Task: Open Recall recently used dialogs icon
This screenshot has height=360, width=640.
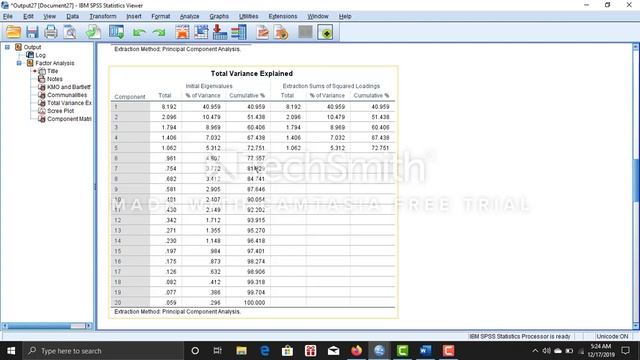Action: 116,32
